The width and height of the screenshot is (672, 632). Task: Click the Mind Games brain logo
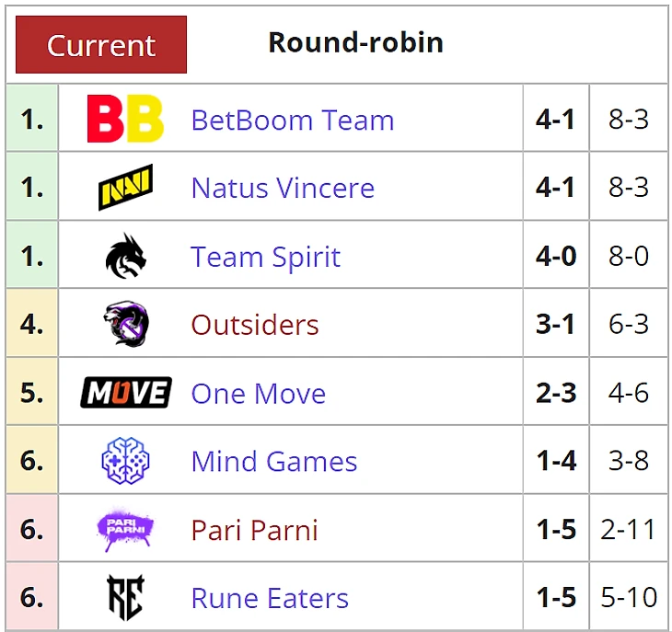pyautogui.click(x=125, y=461)
